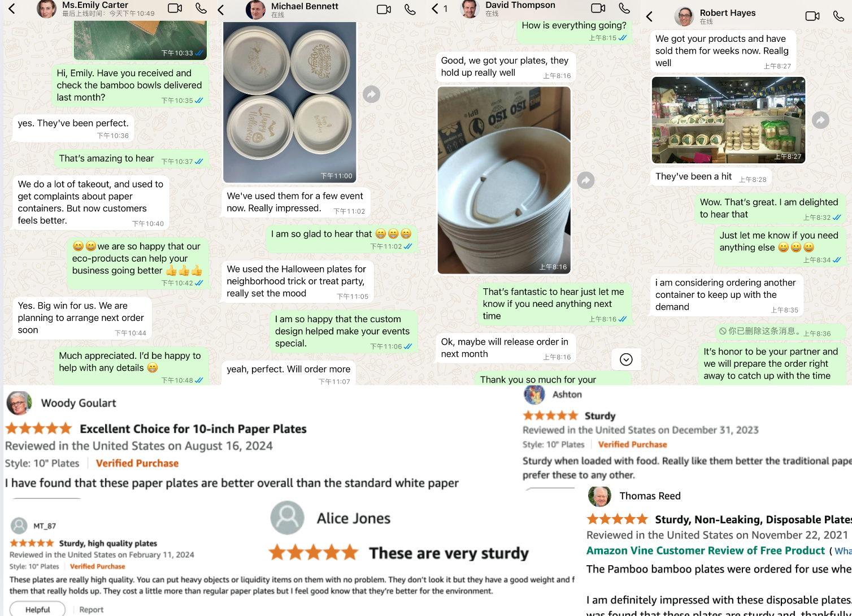The image size is (852, 616).
Task: Open the store shelf display photo
Action: point(728,120)
